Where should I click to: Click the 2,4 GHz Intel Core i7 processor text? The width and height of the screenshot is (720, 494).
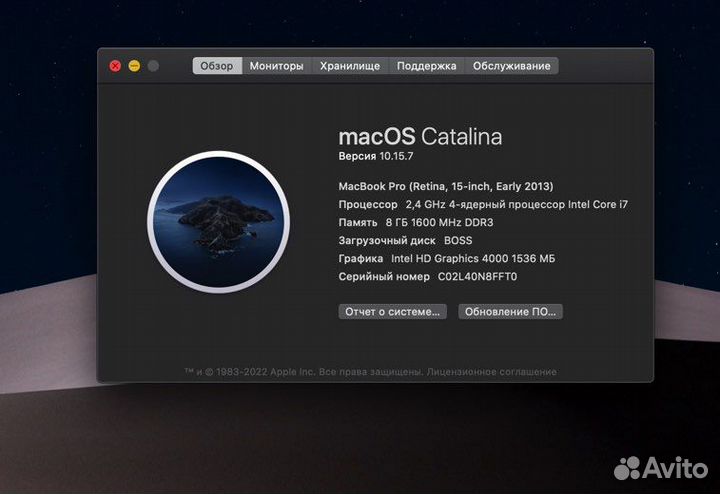(517, 205)
